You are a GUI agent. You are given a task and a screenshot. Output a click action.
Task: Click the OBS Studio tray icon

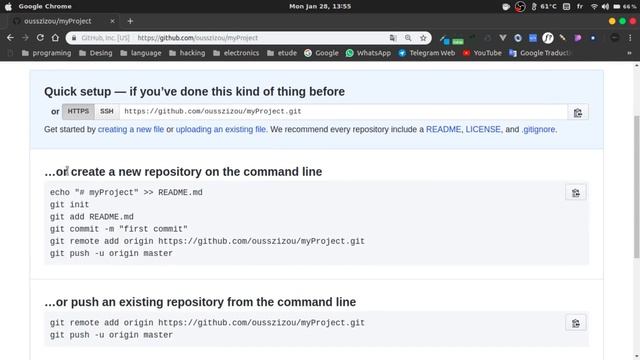[520, 7]
